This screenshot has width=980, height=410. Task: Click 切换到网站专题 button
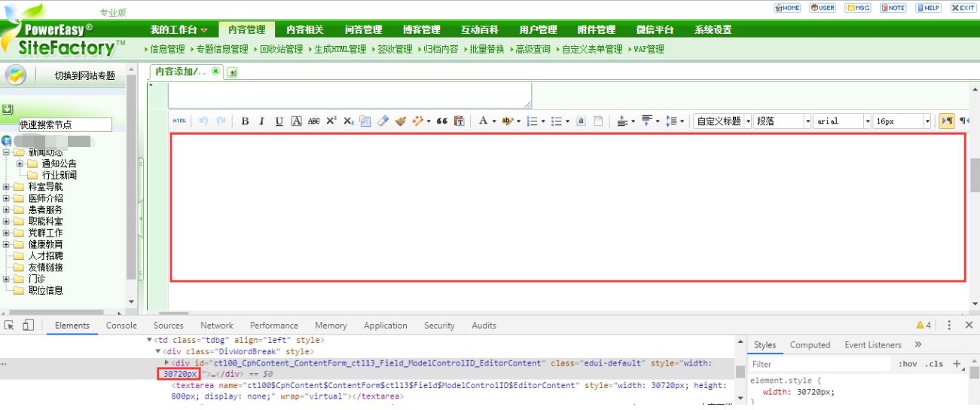tap(84, 75)
